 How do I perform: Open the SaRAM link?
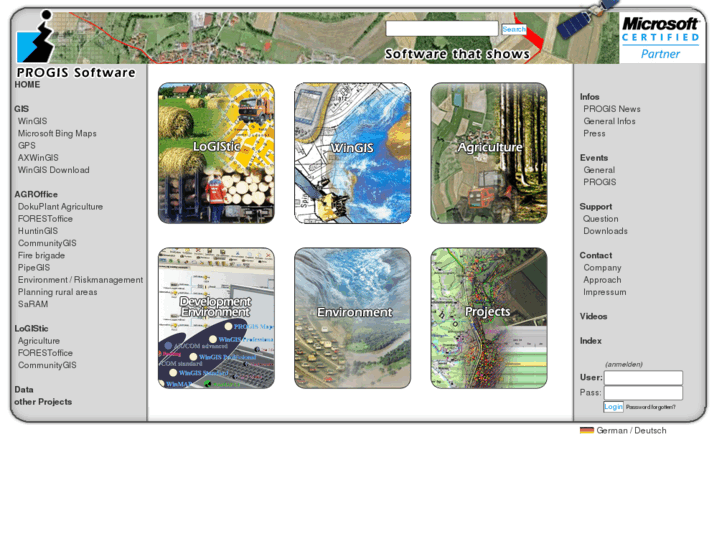click(x=33, y=304)
